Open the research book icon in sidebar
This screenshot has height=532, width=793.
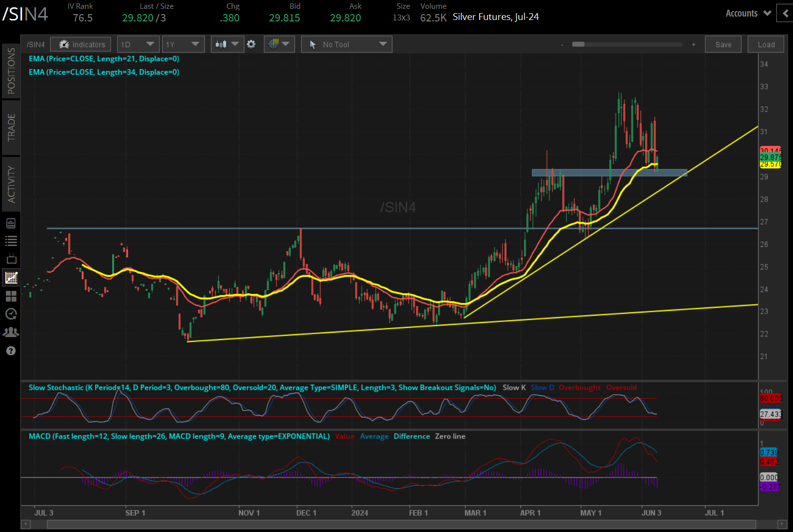tap(11, 223)
